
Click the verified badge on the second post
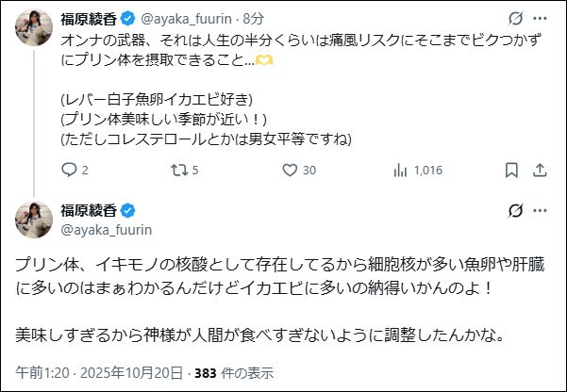tap(124, 209)
